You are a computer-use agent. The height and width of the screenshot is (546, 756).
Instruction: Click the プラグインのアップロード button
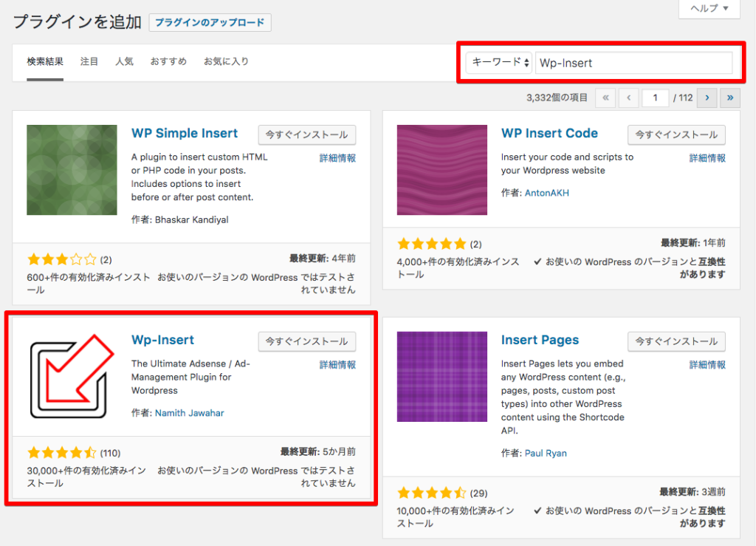coord(210,22)
